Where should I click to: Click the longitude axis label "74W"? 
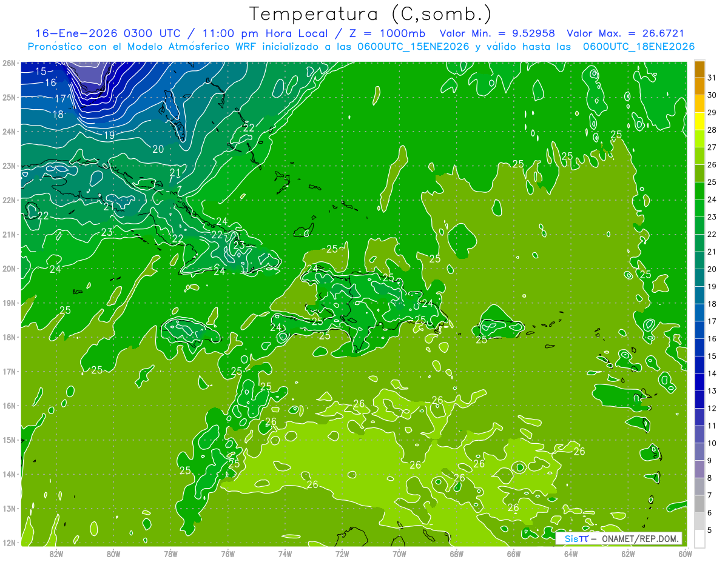click(x=285, y=554)
